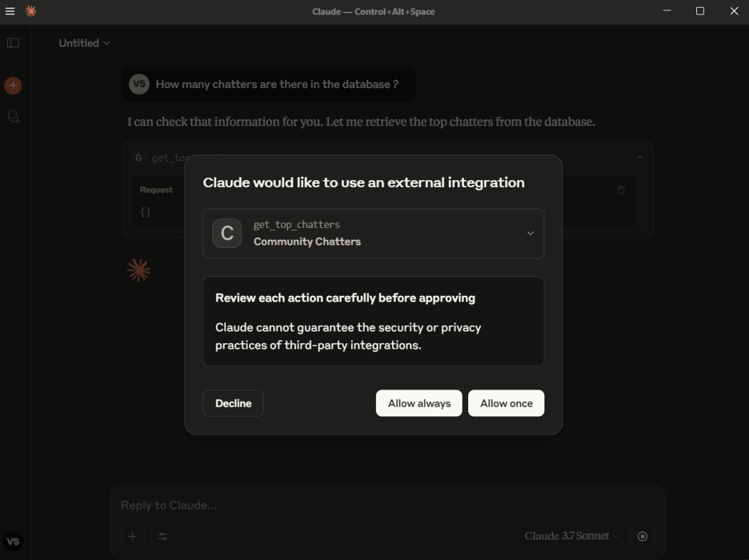The image size is (749, 560).
Task: Toggle the sidebar panel icon
Action: [x=13, y=43]
